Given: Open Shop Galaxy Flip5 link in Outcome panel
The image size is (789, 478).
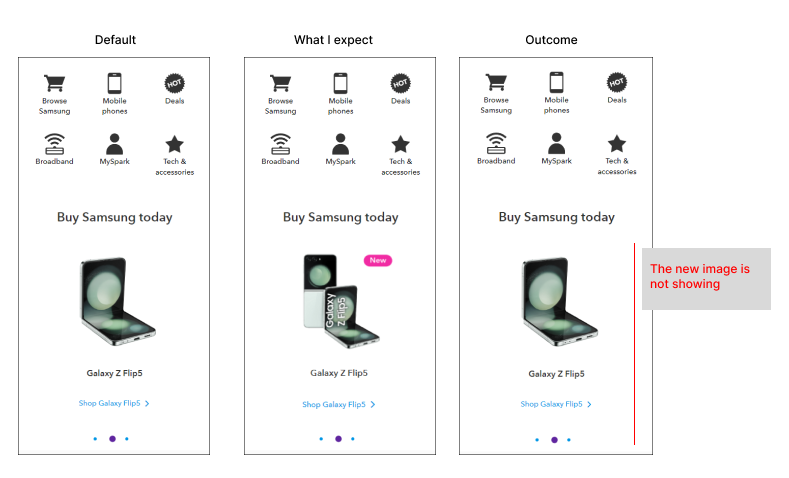Looking at the screenshot, I should (556, 405).
